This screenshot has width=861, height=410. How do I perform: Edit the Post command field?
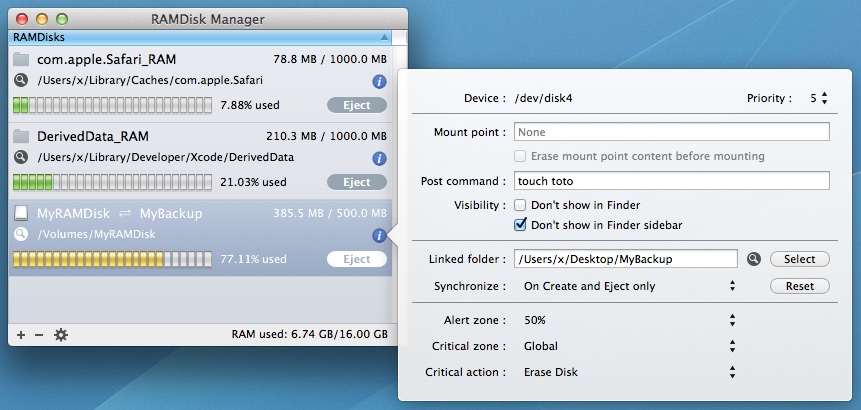tap(672, 181)
